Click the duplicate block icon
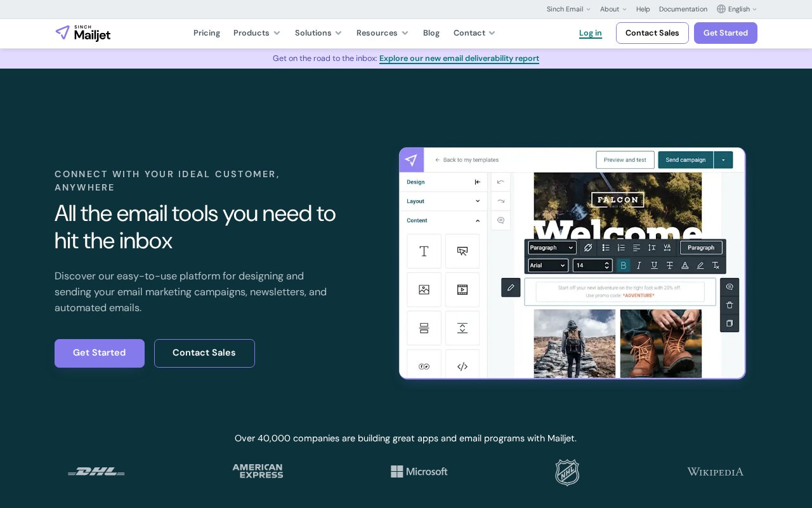This screenshot has width=812, height=508. (x=730, y=323)
